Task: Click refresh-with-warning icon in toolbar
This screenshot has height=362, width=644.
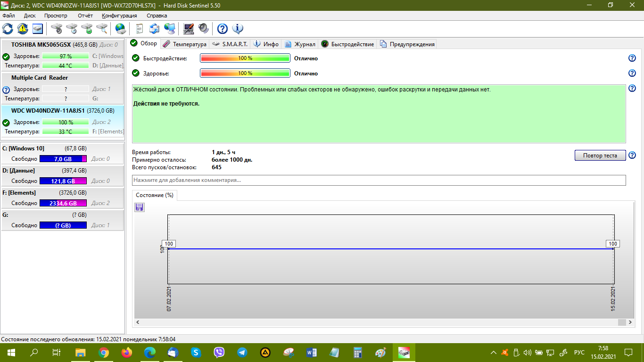Action: [23, 29]
